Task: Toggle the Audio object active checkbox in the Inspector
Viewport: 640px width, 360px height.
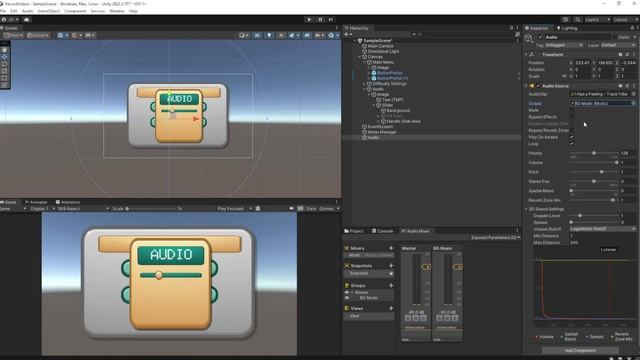Action: coord(540,37)
